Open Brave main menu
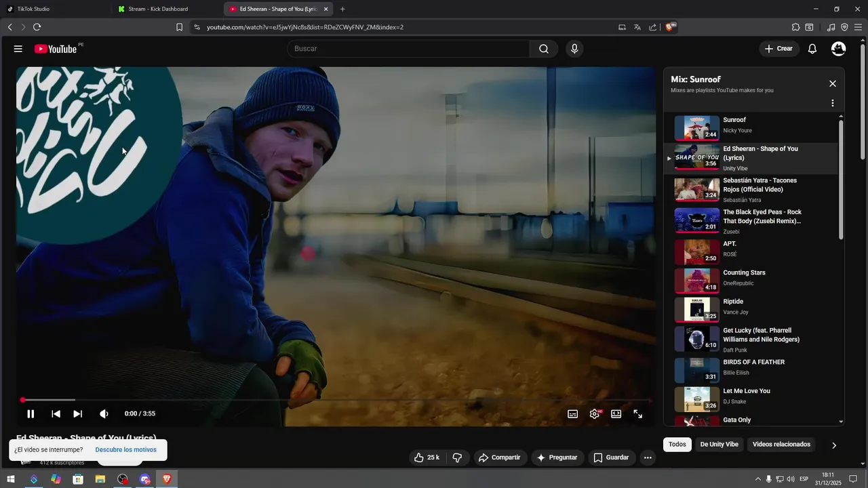Viewport: 868px width, 488px height. tap(858, 27)
